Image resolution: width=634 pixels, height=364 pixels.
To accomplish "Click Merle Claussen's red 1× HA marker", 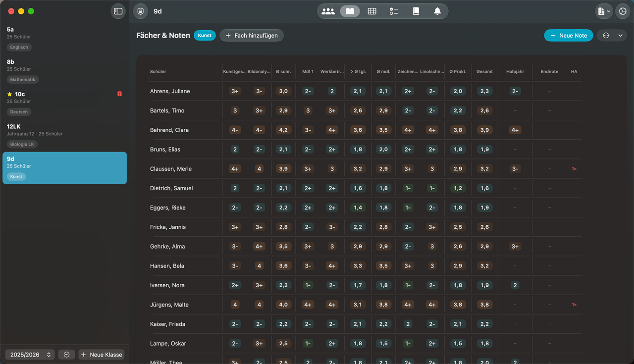I will click(x=574, y=169).
